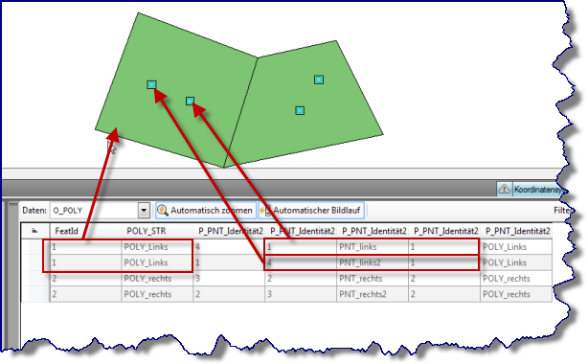Toggle the Automatisch zoomen button
This screenshot has height=364, width=588.
(206, 211)
